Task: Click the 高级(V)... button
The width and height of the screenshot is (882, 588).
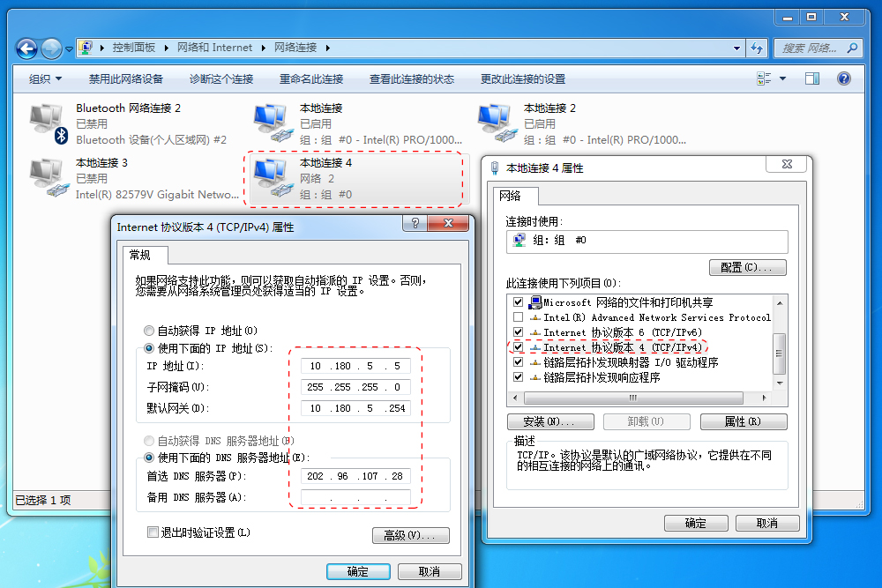Action: click(411, 535)
